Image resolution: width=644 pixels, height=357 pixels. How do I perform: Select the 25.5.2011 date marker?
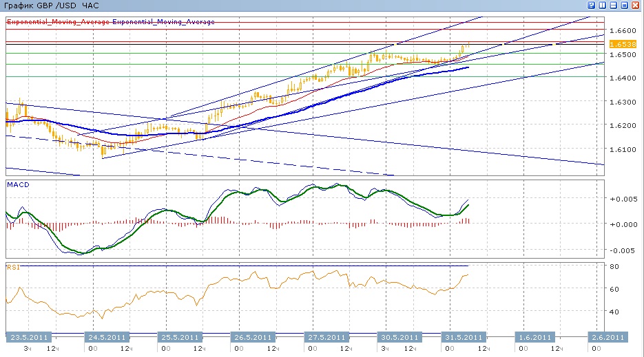point(180,337)
